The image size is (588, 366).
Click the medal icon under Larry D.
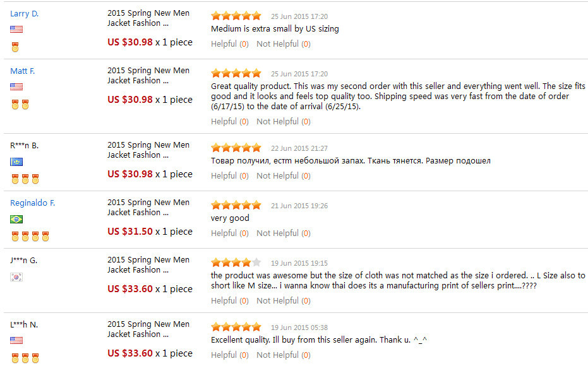[15, 47]
